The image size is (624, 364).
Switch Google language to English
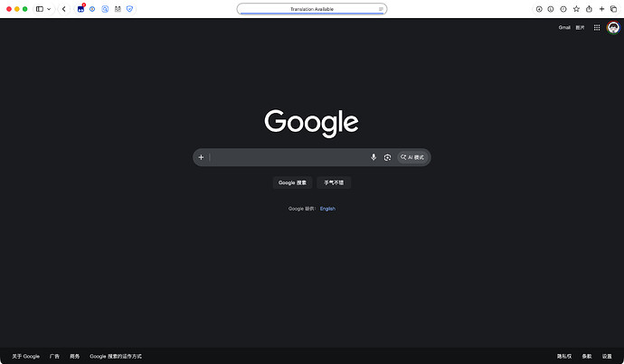click(327, 209)
